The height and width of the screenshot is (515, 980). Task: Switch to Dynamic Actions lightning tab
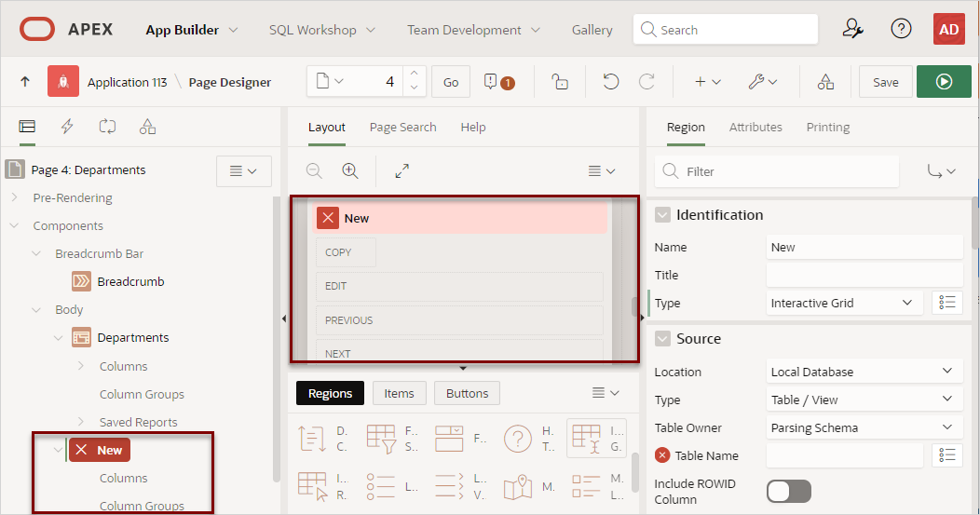tap(67, 127)
